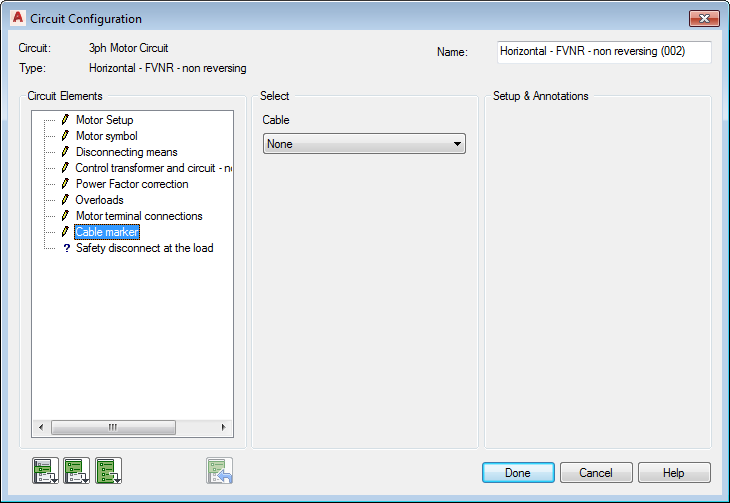The width and height of the screenshot is (730, 503).
Task: Click insert all up to highlighted element icon
Action: 76,471
